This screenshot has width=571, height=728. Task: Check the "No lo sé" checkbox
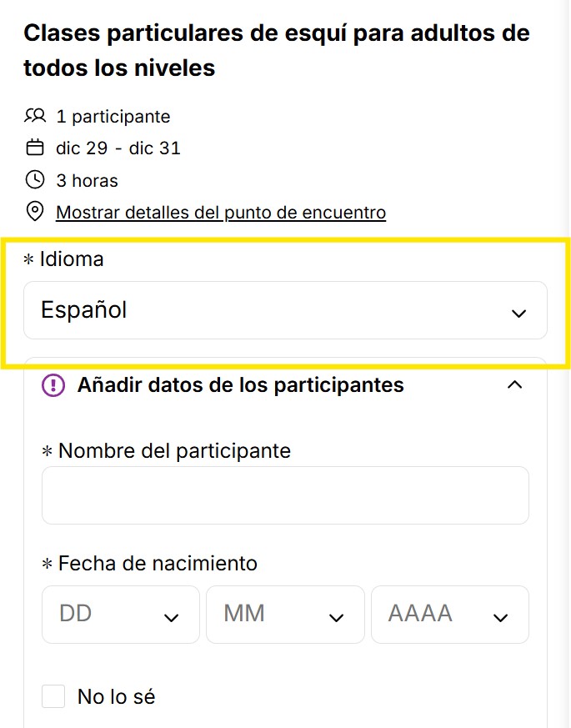click(53, 695)
